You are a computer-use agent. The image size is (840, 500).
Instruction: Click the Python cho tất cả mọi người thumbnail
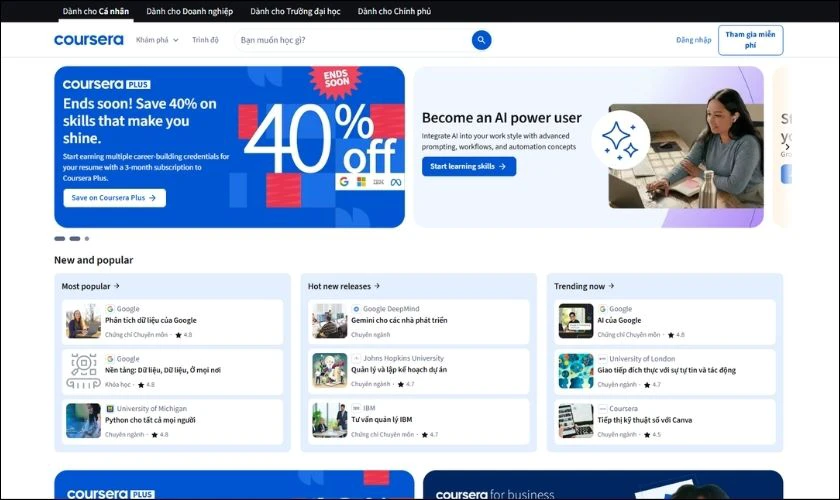pyautogui.click(x=83, y=421)
